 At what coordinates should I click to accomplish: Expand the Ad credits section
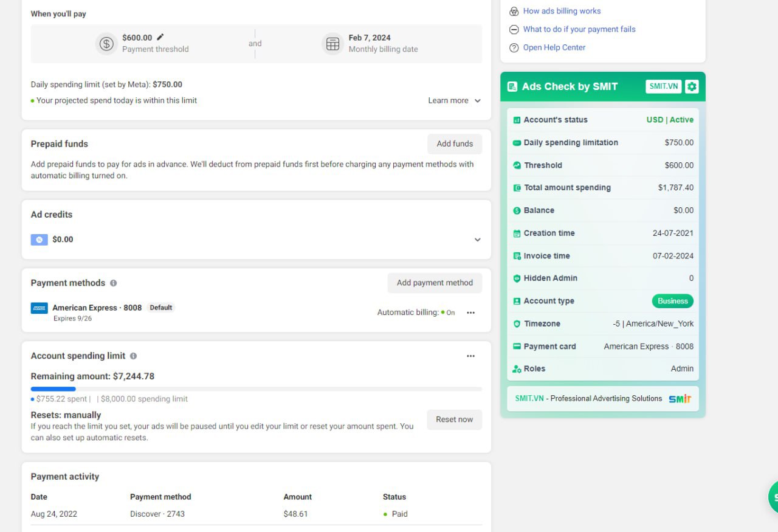pyautogui.click(x=477, y=240)
